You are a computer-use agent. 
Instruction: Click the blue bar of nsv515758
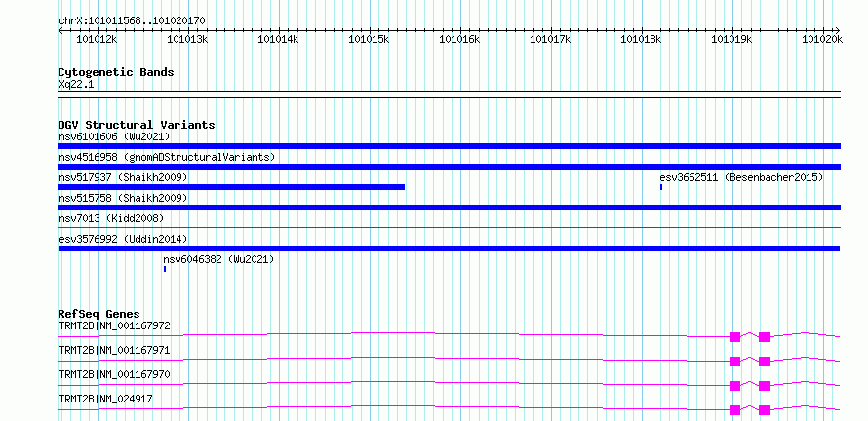[x=449, y=208]
